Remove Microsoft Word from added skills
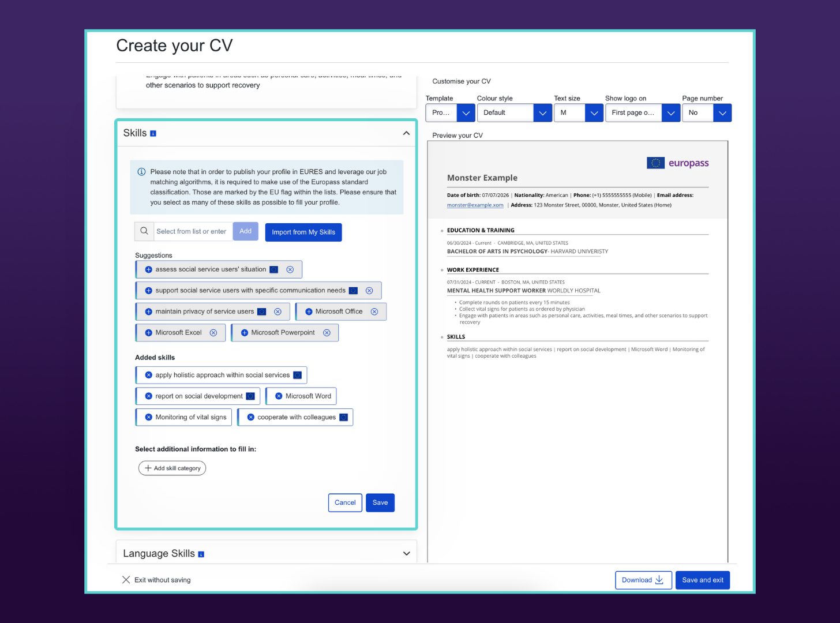 pos(279,396)
